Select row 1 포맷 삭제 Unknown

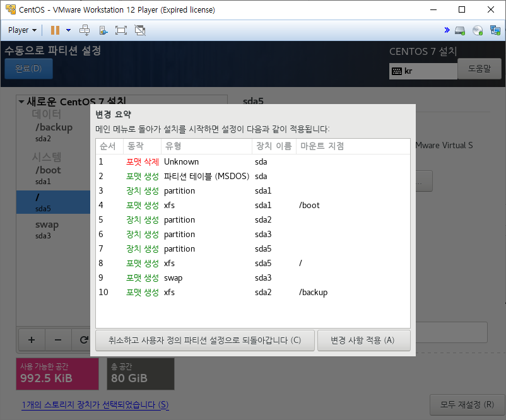click(252, 161)
